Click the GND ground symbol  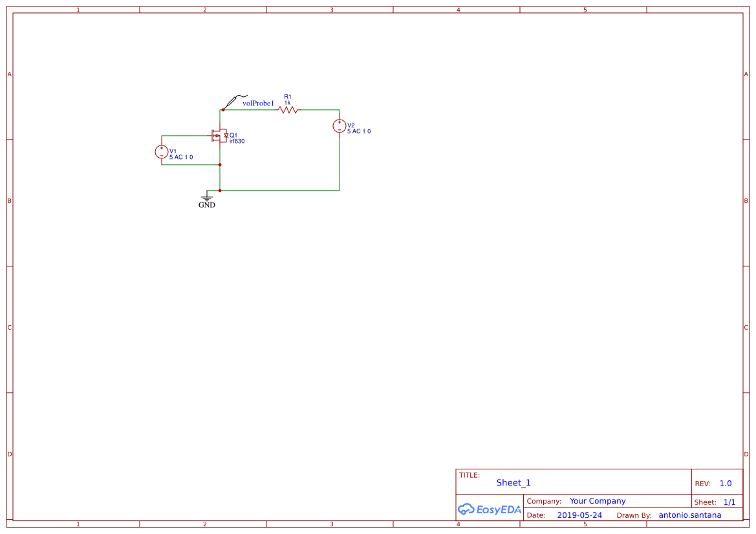coord(206,198)
